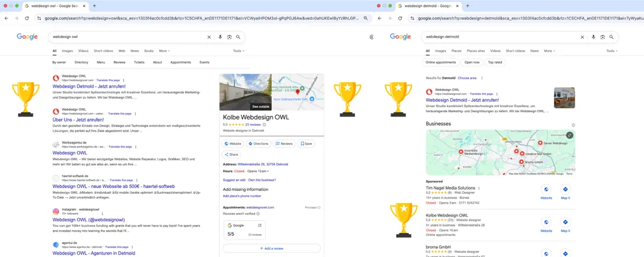Expand 'More' dropdown in the left search tabs
This screenshot has height=257, width=644.
point(165,51)
